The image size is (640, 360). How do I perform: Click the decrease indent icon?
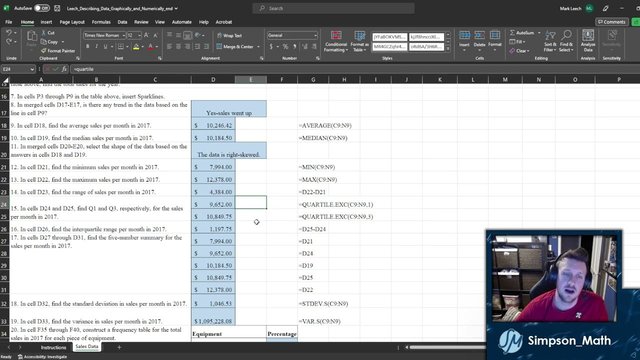pyautogui.click(x=198, y=47)
